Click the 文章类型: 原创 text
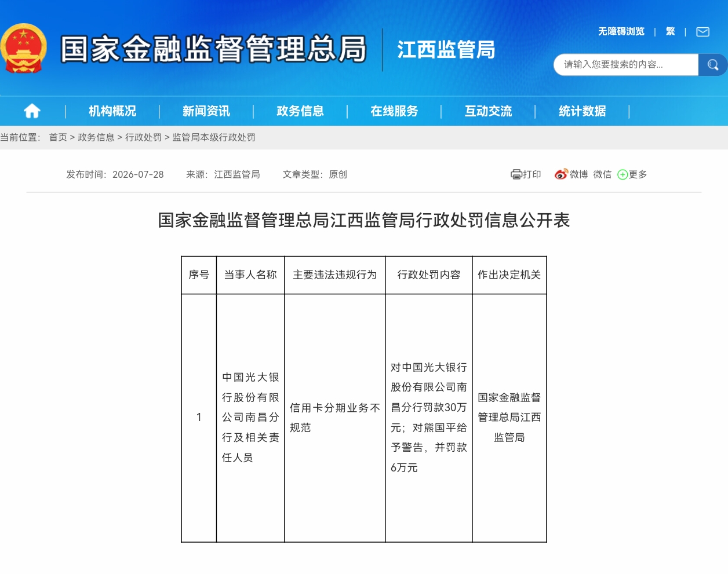This screenshot has height=574, width=728. click(315, 174)
